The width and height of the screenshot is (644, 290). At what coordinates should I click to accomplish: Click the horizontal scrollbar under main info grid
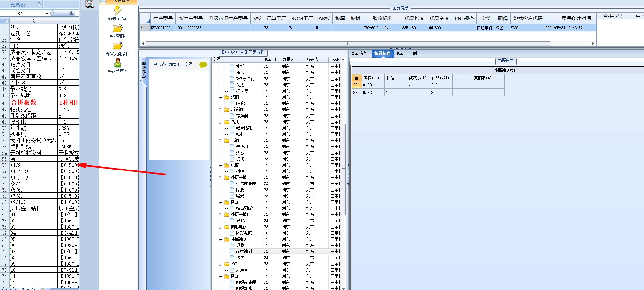coord(348,44)
